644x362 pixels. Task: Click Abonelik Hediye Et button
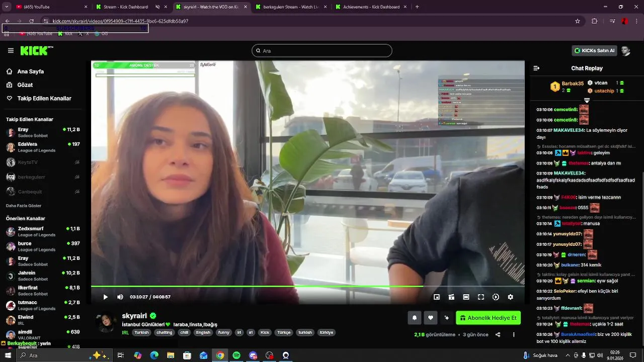tap(488, 318)
